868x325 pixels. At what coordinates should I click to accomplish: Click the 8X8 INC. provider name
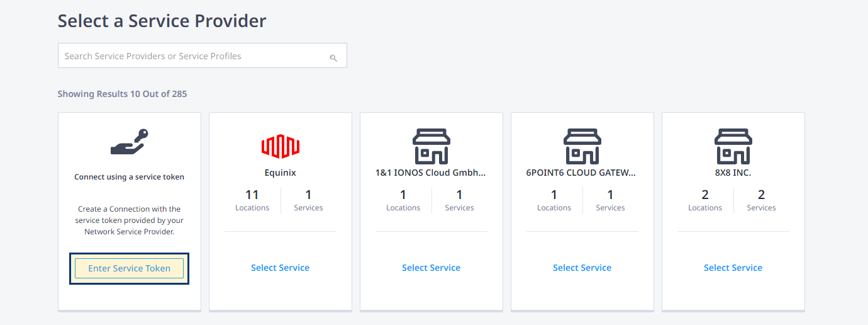[733, 173]
